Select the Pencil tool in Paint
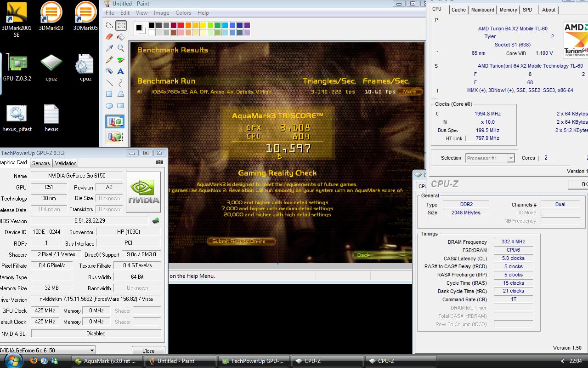588x368 pixels. [109, 60]
